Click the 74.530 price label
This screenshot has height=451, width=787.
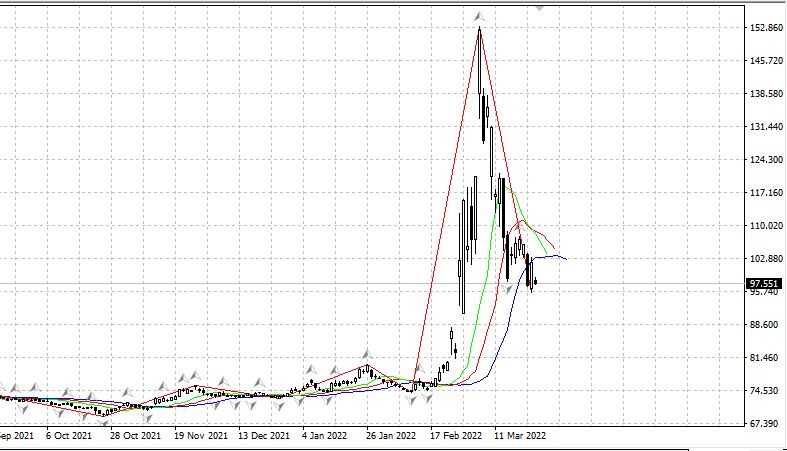click(766, 391)
